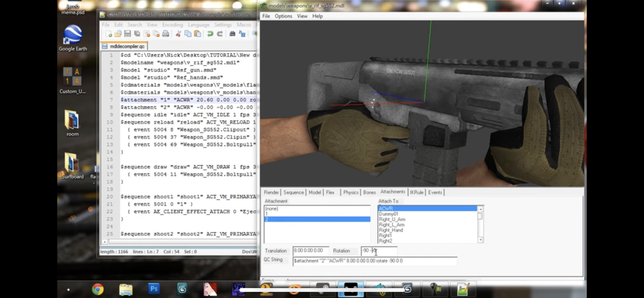The image size is (644, 298).
Task: Click the Cut scissors icon in Notepad++
Action: point(178,34)
